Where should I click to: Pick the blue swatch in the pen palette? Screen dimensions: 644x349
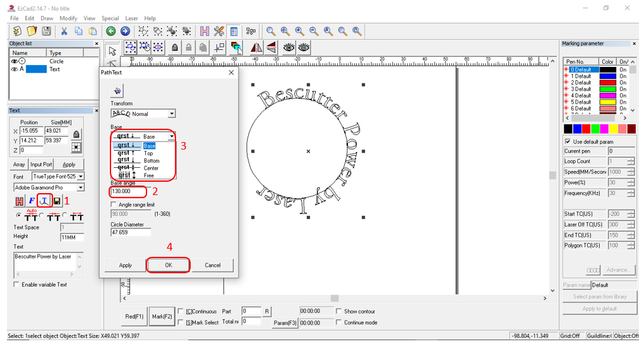577,129
